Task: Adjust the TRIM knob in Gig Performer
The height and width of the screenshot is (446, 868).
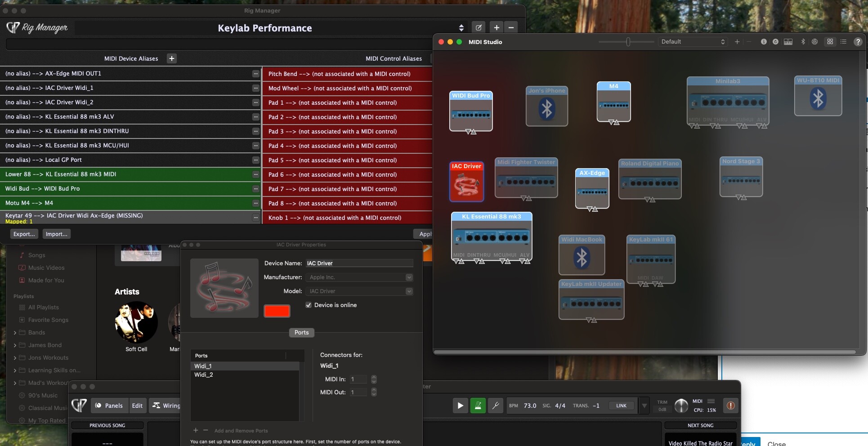Action: tap(681, 406)
